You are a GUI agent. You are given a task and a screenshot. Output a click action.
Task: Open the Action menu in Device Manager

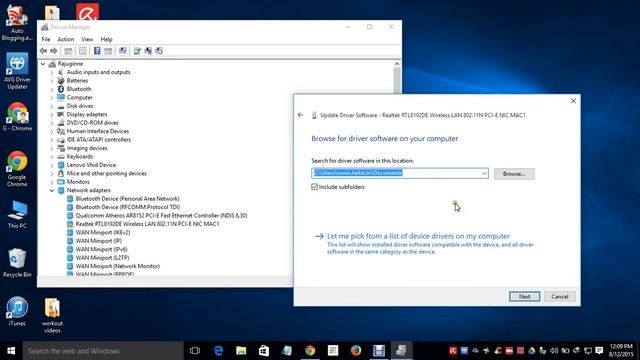(66, 39)
